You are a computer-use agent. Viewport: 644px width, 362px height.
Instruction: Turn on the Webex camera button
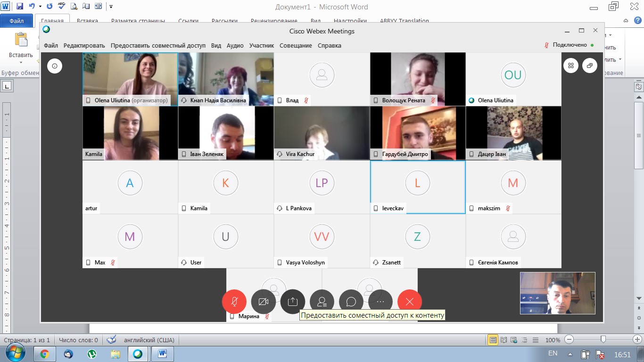[264, 302]
